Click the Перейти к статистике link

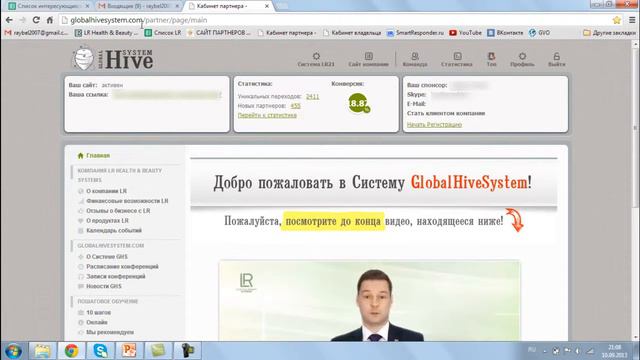(267, 115)
